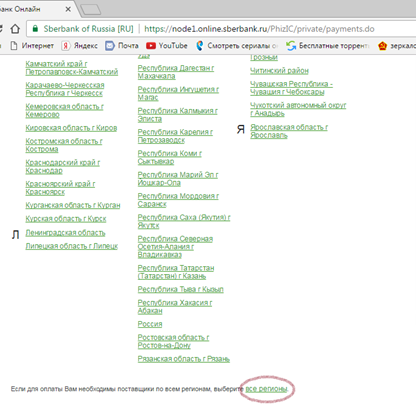The height and width of the screenshot is (416, 416).
Task: Choose Республика Дагестан г Махачкала
Action: [x=176, y=72]
